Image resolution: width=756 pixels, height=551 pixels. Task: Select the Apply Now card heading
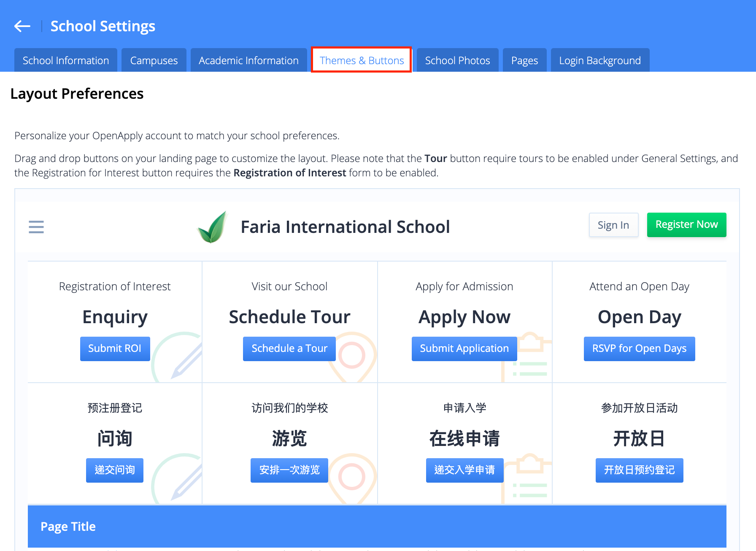464,317
